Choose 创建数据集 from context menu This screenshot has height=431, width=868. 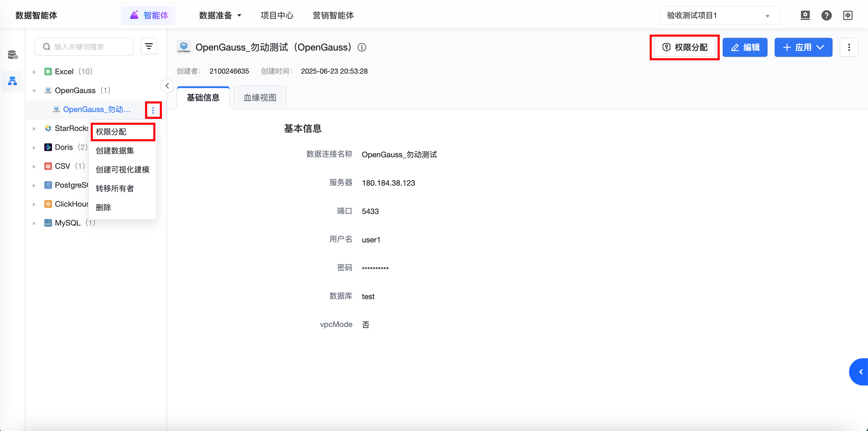click(115, 151)
